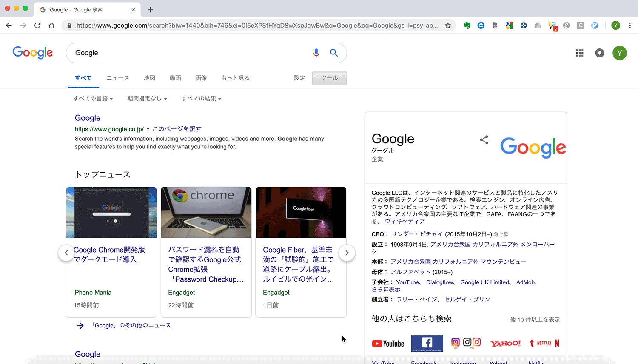Open アルファベット parent company link

[x=410, y=272]
